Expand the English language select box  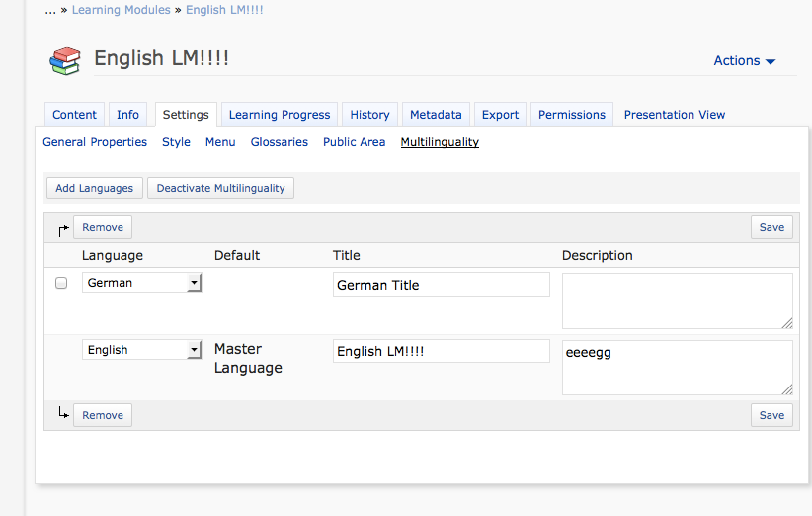click(141, 350)
